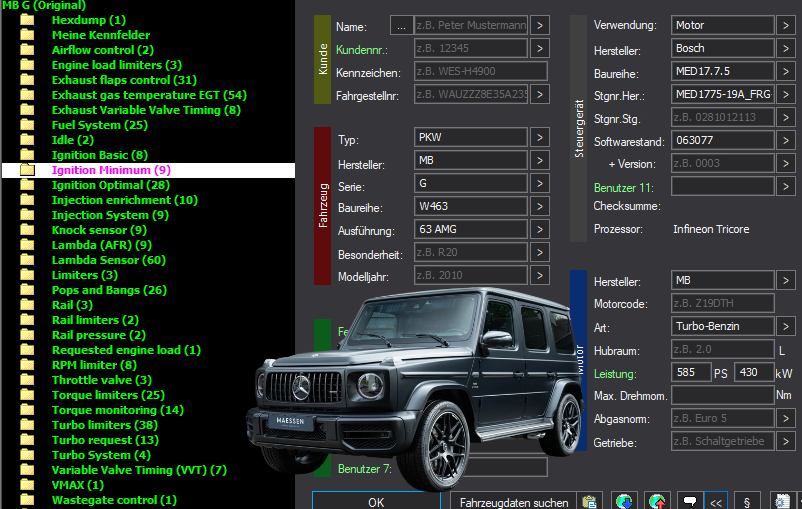Open the Getriebe arrow list
The image size is (802, 509).
[786, 441]
